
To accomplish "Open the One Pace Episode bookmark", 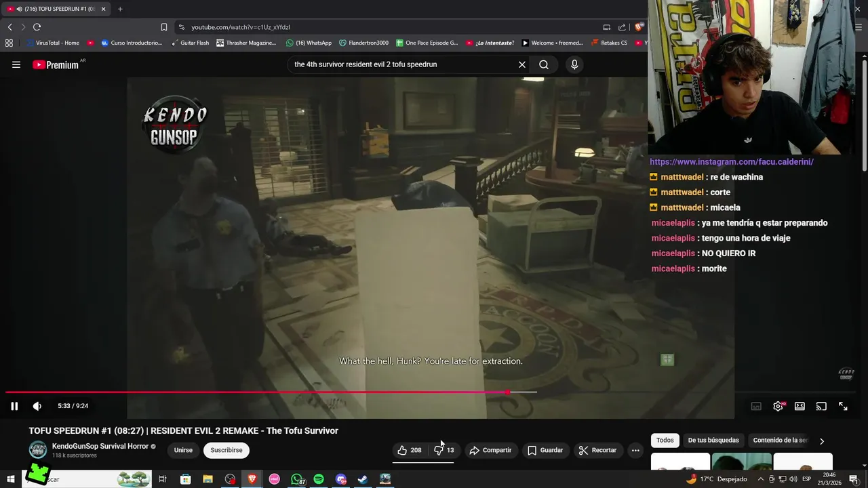I will [427, 43].
